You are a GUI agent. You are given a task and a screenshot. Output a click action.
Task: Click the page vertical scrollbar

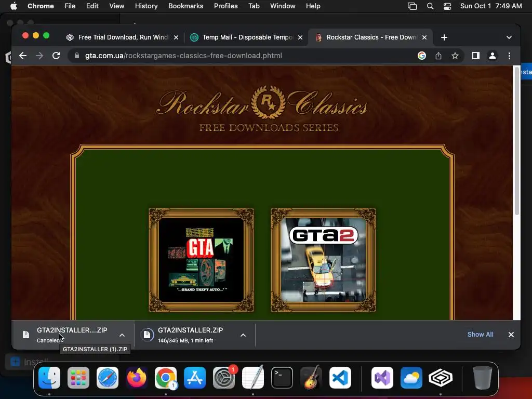[517, 141]
